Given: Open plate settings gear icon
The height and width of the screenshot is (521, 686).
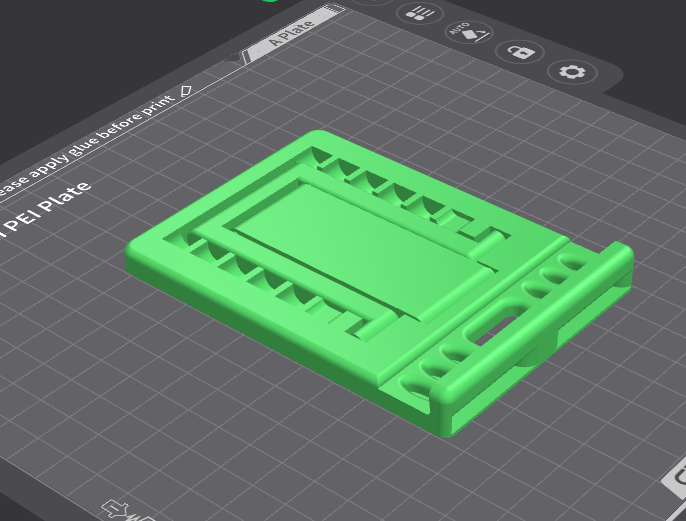Looking at the screenshot, I should (572, 72).
